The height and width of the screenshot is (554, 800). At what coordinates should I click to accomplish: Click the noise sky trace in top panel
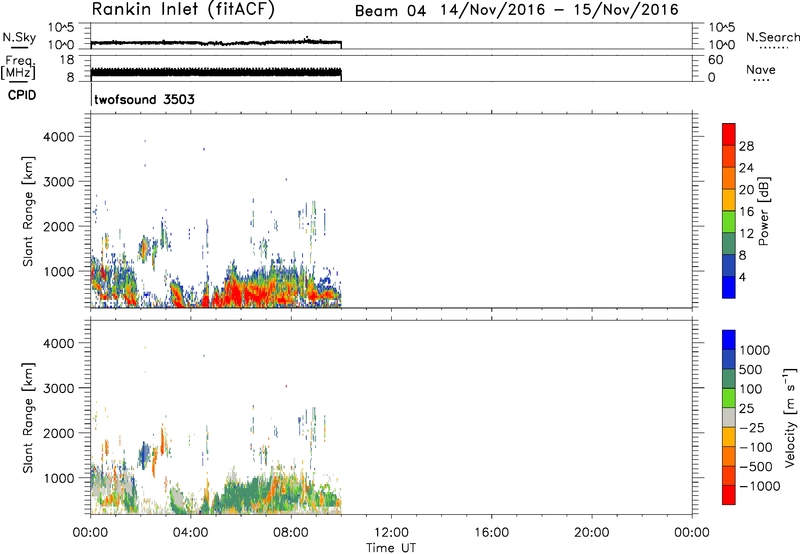(216, 43)
